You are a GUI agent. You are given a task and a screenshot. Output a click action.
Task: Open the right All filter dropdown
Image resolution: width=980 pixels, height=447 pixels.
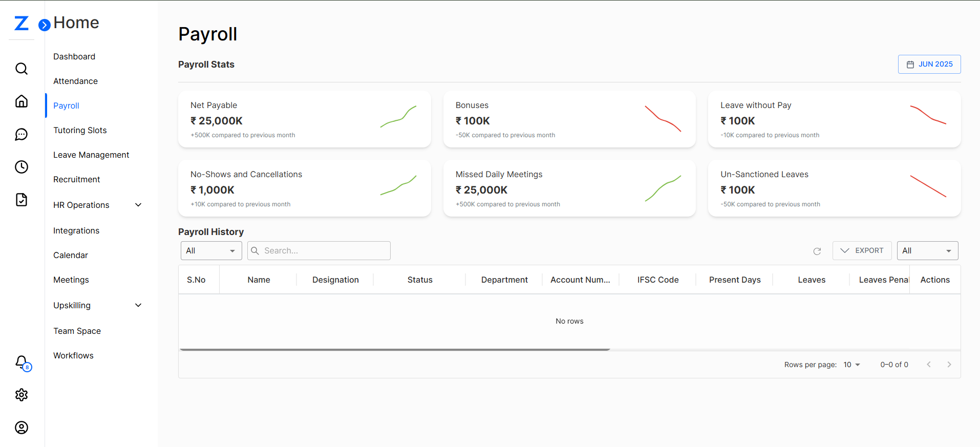(x=927, y=250)
